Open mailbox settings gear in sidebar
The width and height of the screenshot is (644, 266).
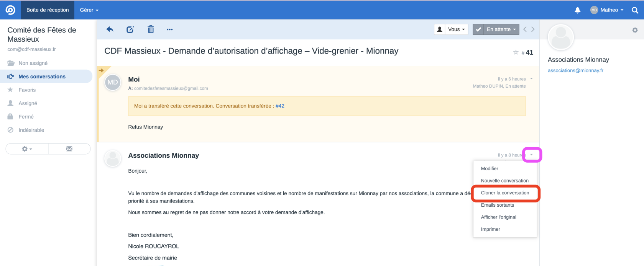point(27,149)
